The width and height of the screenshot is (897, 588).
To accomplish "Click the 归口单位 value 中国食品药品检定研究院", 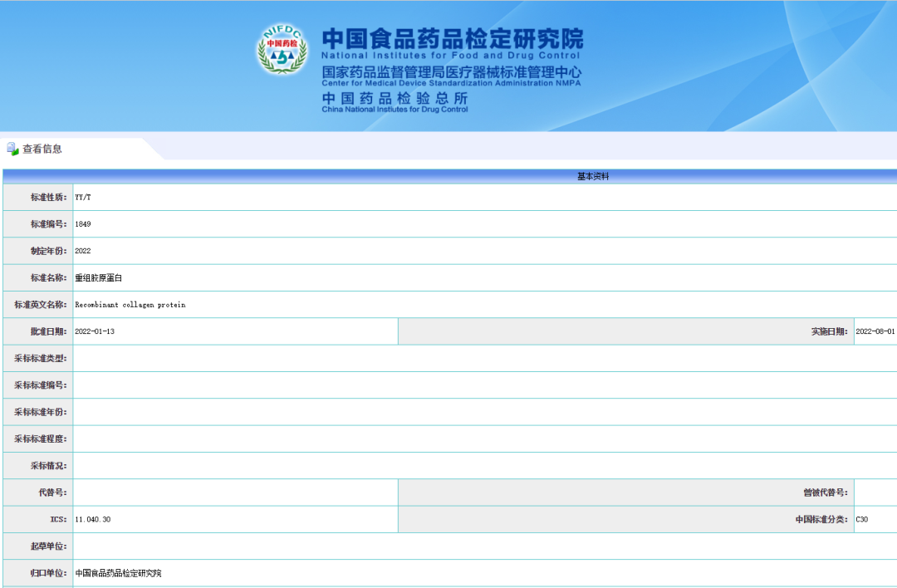I will 118,573.
